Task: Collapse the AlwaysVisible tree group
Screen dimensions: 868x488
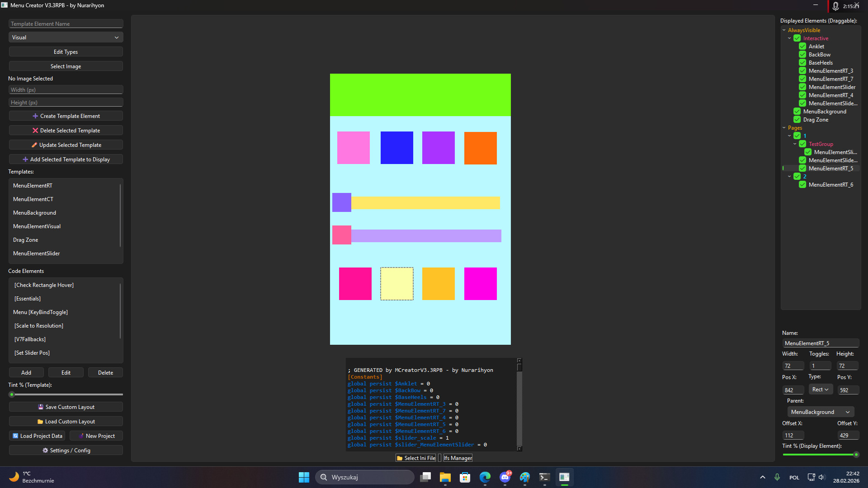Action: [x=784, y=30]
